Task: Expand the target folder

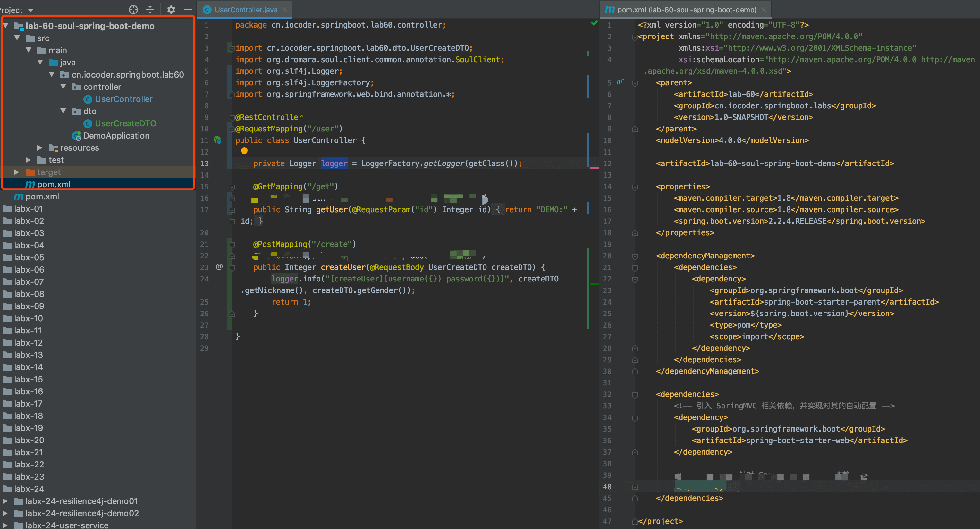Action: (16, 172)
